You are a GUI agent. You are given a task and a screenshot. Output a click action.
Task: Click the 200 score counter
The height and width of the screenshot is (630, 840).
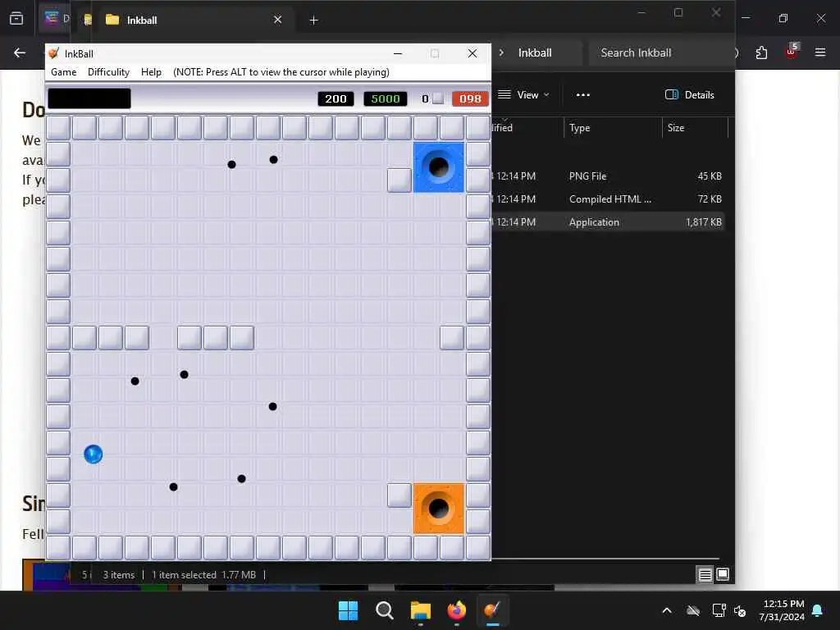(x=336, y=98)
